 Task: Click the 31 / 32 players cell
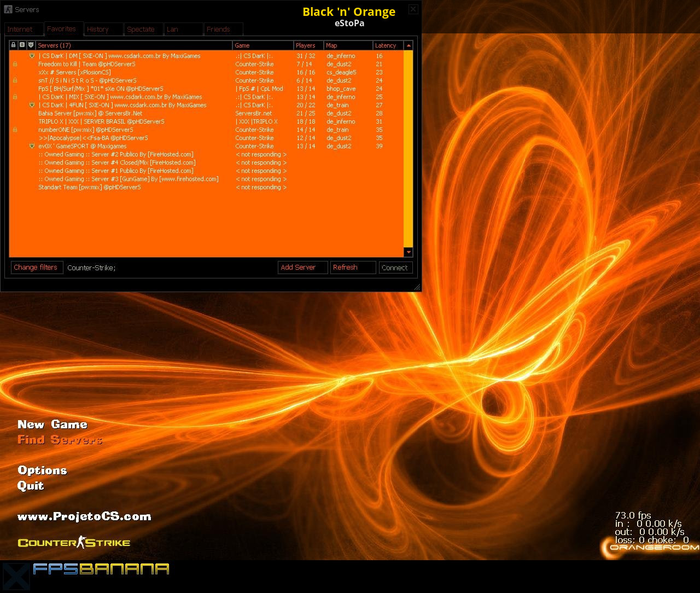tap(306, 56)
